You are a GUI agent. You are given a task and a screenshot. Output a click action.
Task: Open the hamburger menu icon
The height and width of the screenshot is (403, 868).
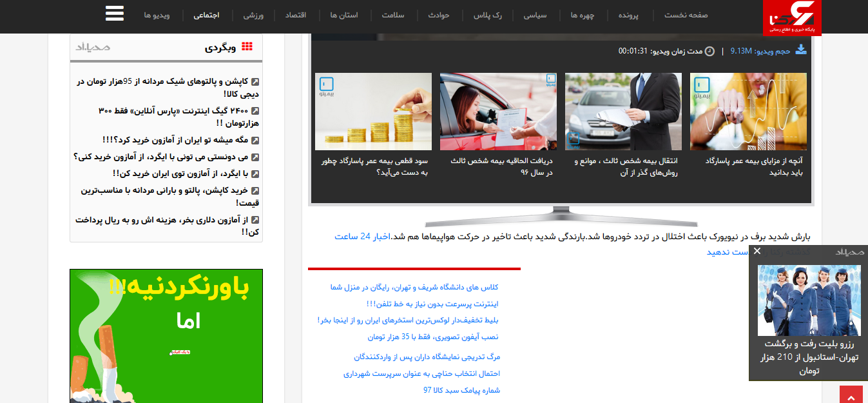[x=114, y=14]
